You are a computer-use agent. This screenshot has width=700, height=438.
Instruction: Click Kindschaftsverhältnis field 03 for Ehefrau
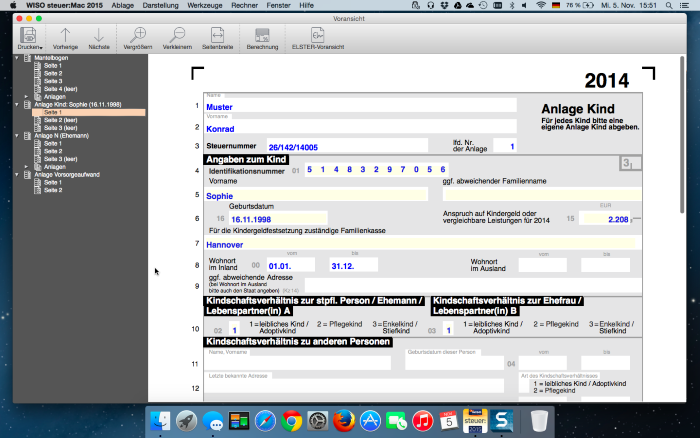click(x=448, y=329)
